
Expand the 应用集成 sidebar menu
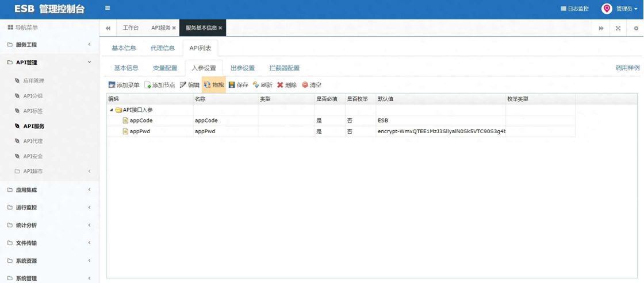(x=49, y=190)
